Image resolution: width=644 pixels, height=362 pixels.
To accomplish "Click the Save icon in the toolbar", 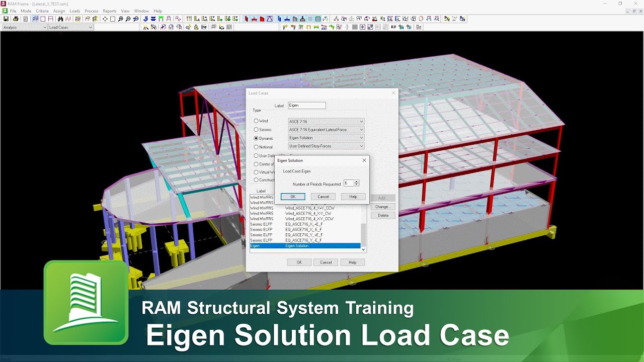I will point(5,19).
